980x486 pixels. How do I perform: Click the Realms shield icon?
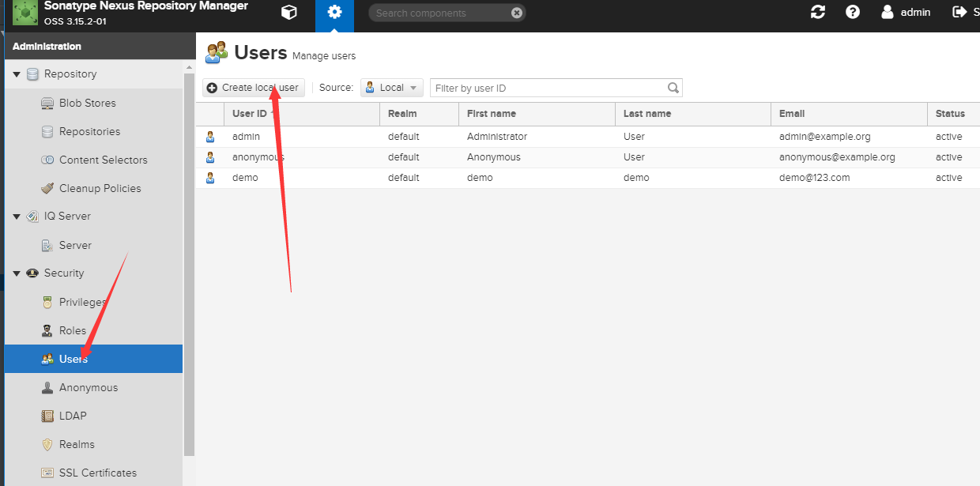tap(47, 445)
